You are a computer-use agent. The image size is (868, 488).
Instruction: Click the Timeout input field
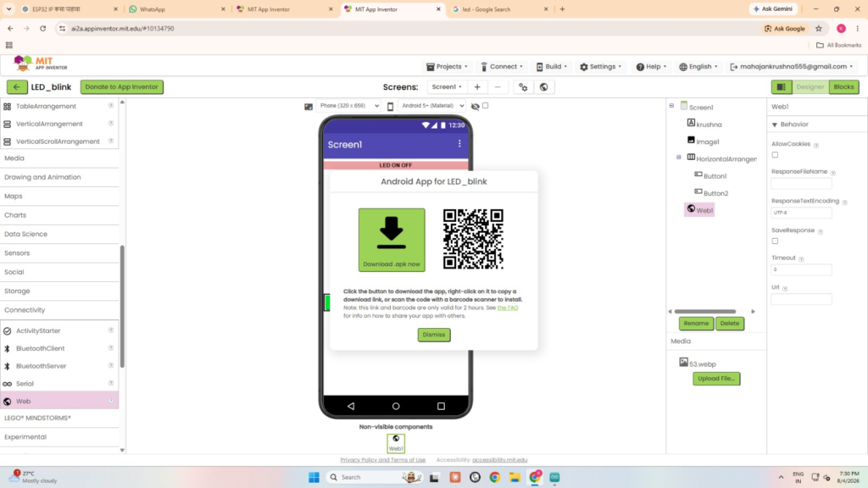click(x=801, y=269)
